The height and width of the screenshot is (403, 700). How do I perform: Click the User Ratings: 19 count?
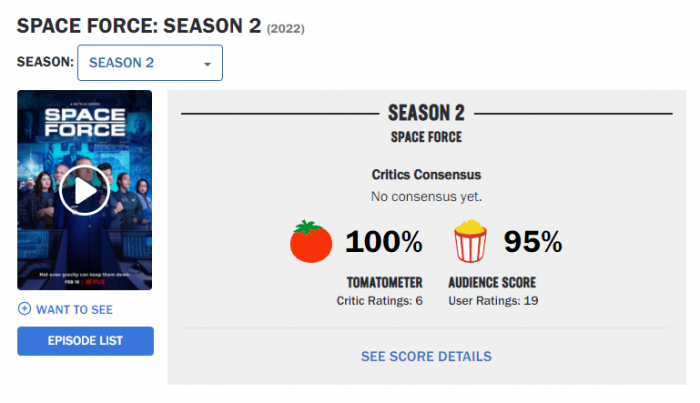(496, 300)
